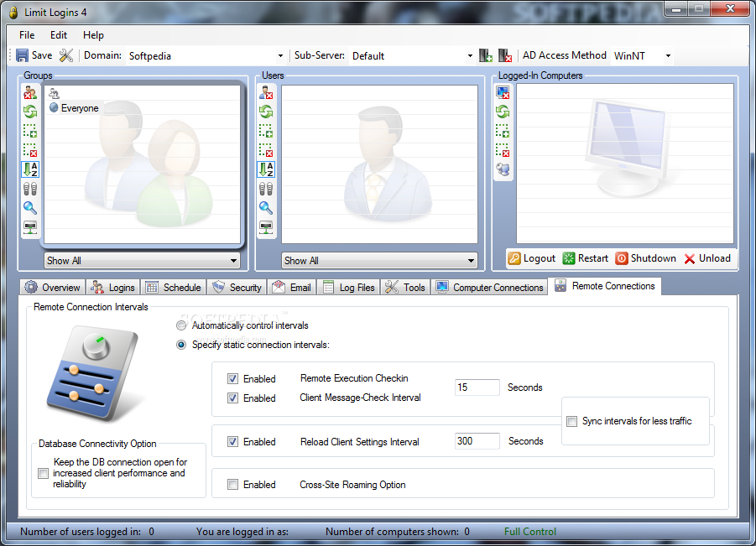The image size is (756, 546).
Task: Enable the Cross-Site Roaming Option checkbox
Action: pyautogui.click(x=233, y=484)
